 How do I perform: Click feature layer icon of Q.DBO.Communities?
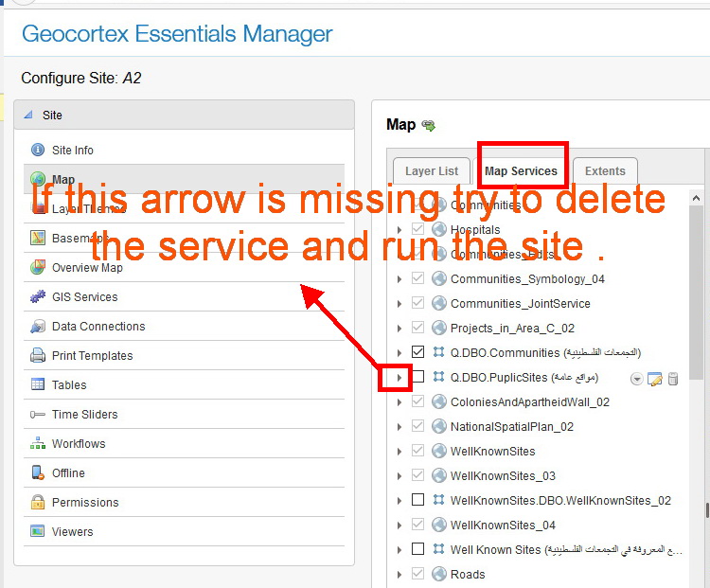coord(438,351)
